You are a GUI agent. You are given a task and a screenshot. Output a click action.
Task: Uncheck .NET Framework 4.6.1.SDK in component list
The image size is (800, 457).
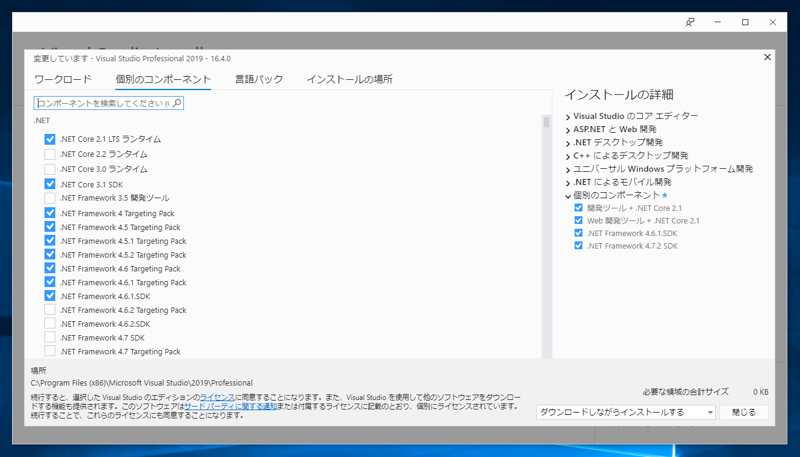49,295
